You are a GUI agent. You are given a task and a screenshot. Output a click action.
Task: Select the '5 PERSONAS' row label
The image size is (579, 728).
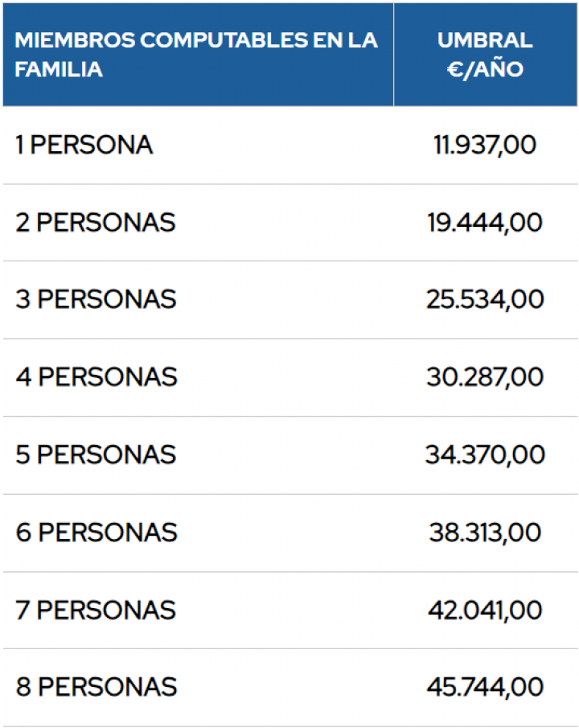tap(95, 454)
